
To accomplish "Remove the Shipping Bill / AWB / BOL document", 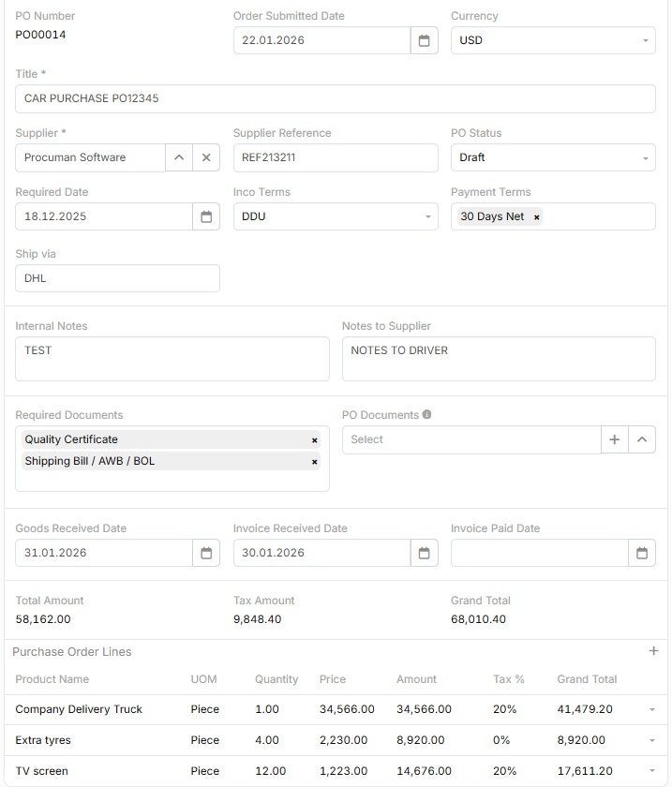I will [314, 461].
